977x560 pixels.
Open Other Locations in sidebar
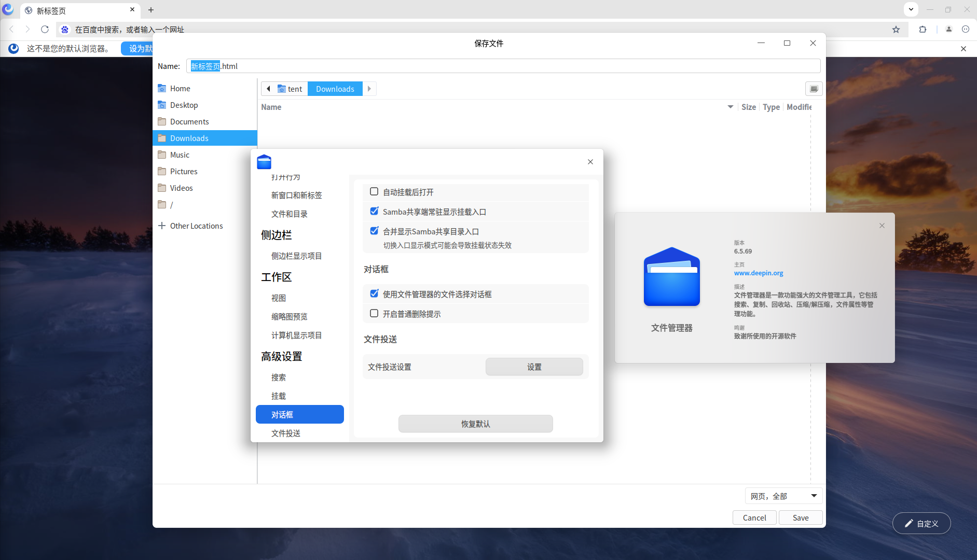coord(205,226)
